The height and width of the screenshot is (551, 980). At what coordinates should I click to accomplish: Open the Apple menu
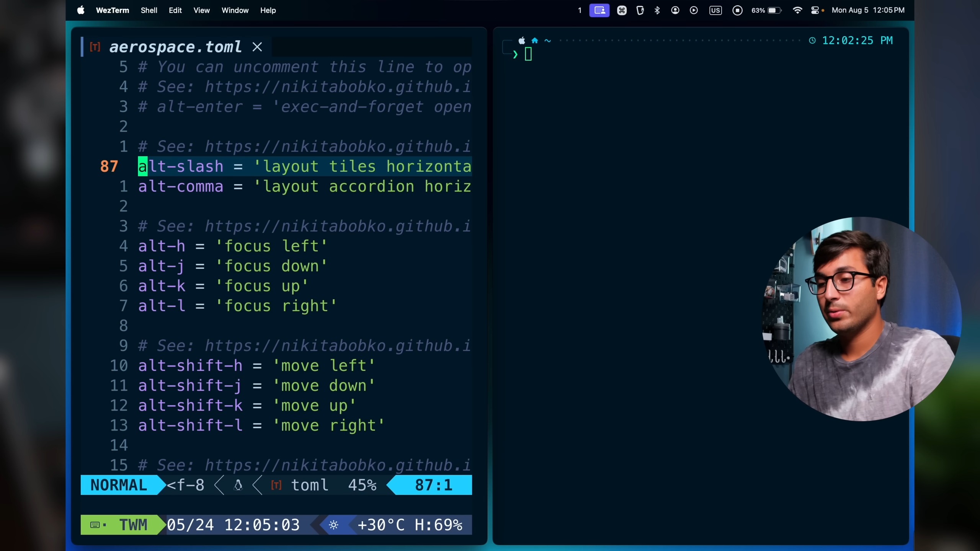click(x=81, y=10)
